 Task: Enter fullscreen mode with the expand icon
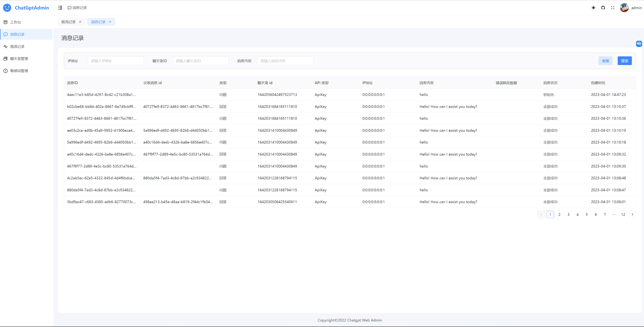pyautogui.click(x=613, y=8)
